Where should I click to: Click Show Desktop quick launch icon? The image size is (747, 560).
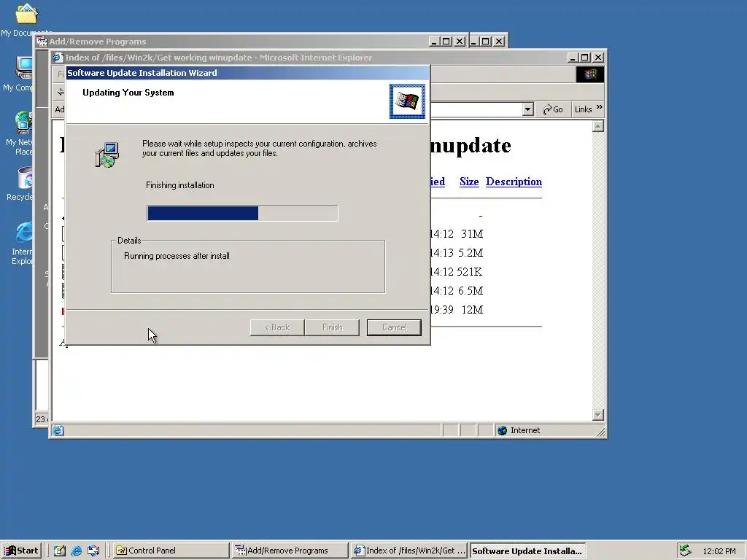click(x=60, y=551)
